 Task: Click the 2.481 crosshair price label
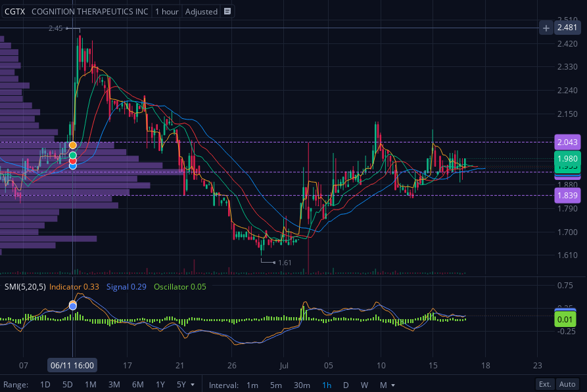[567, 28]
